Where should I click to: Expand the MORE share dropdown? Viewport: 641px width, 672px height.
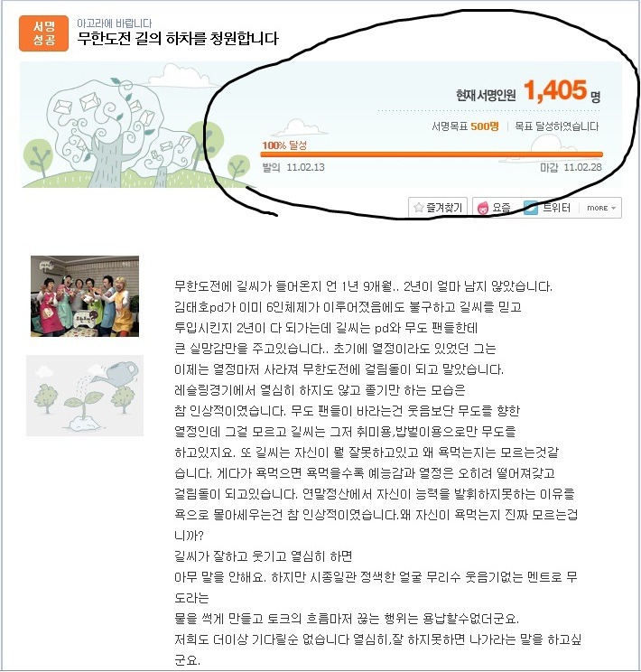pos(601,208)
